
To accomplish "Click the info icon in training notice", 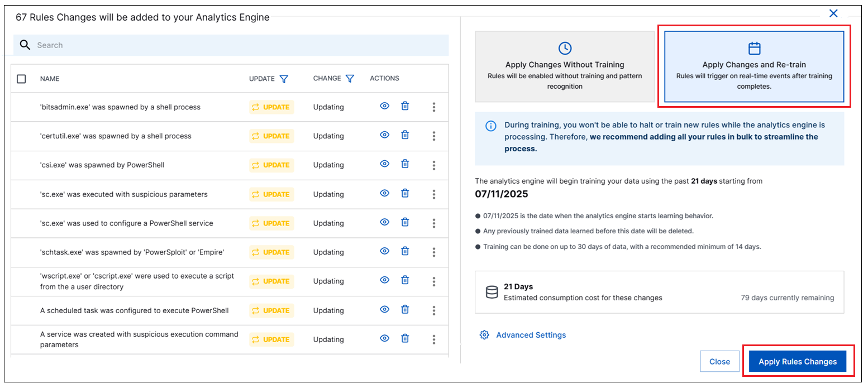I will (x=490, y=126).
